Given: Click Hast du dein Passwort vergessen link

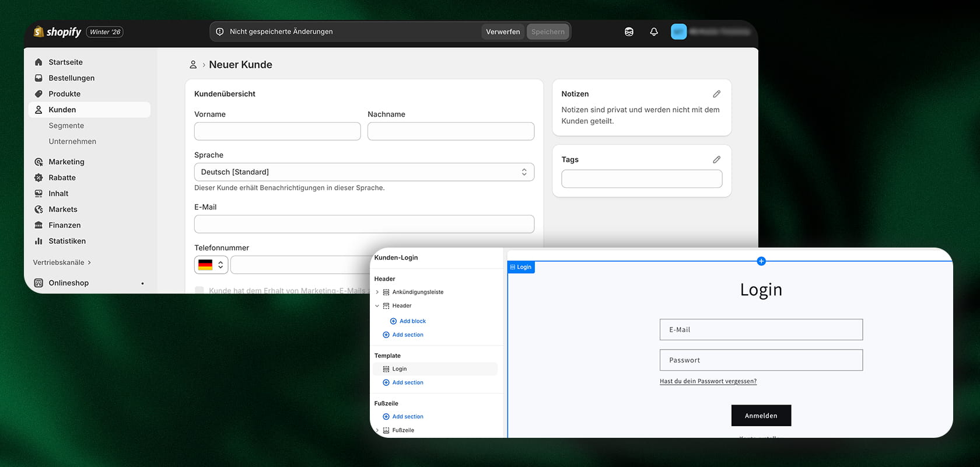Looking at the screenshot, I should [x=708, y=381].
